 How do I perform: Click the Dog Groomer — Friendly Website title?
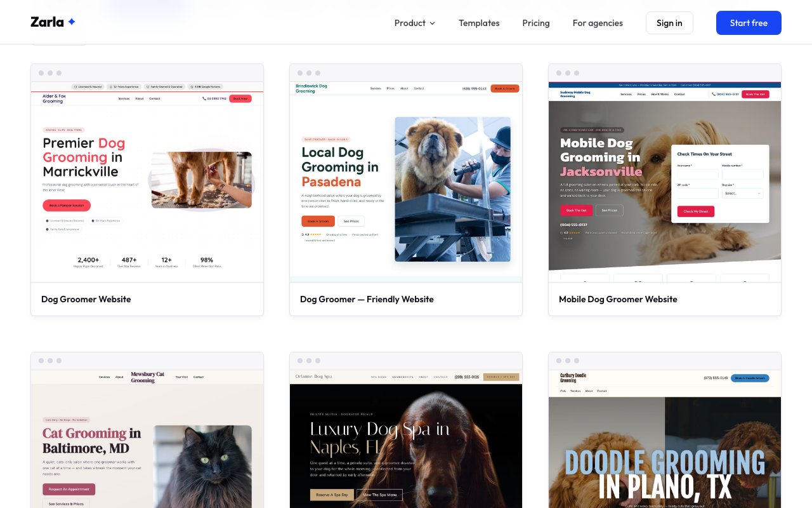[367, 299]
